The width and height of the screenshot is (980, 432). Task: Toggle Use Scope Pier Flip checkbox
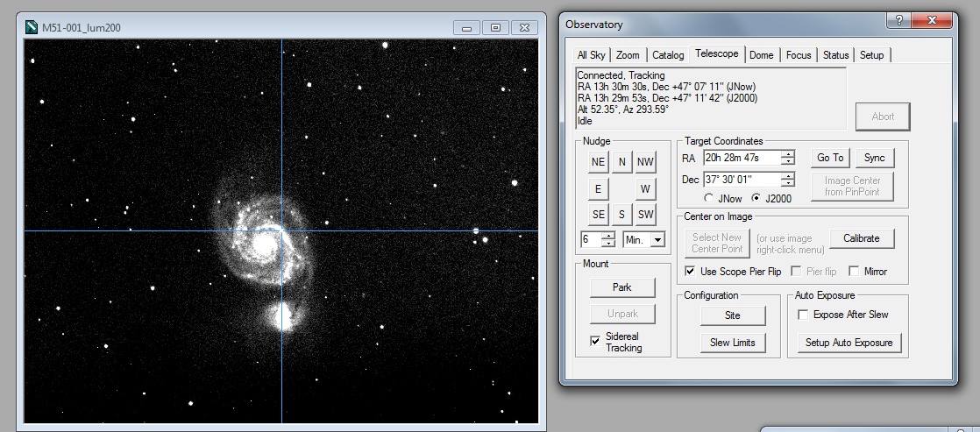tap(690, 272)
